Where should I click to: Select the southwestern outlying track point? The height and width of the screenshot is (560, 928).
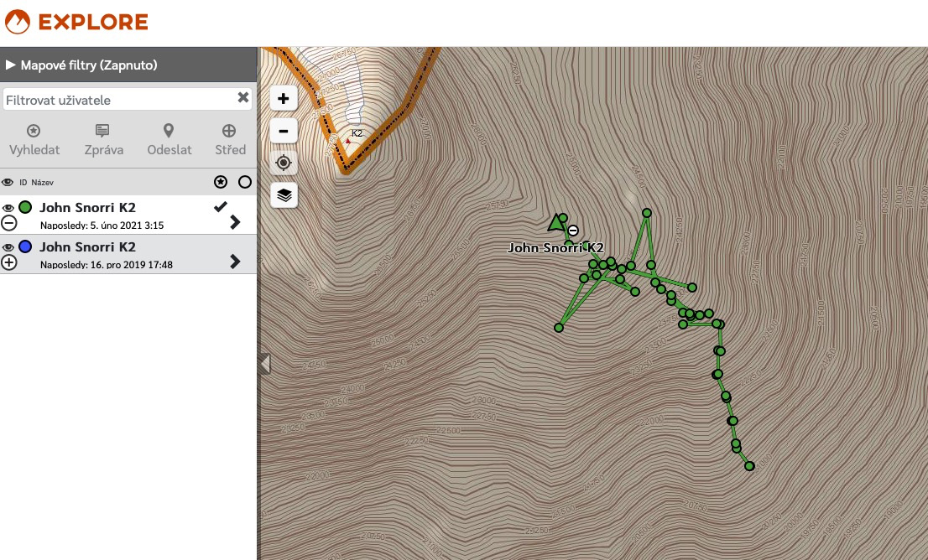559,328
